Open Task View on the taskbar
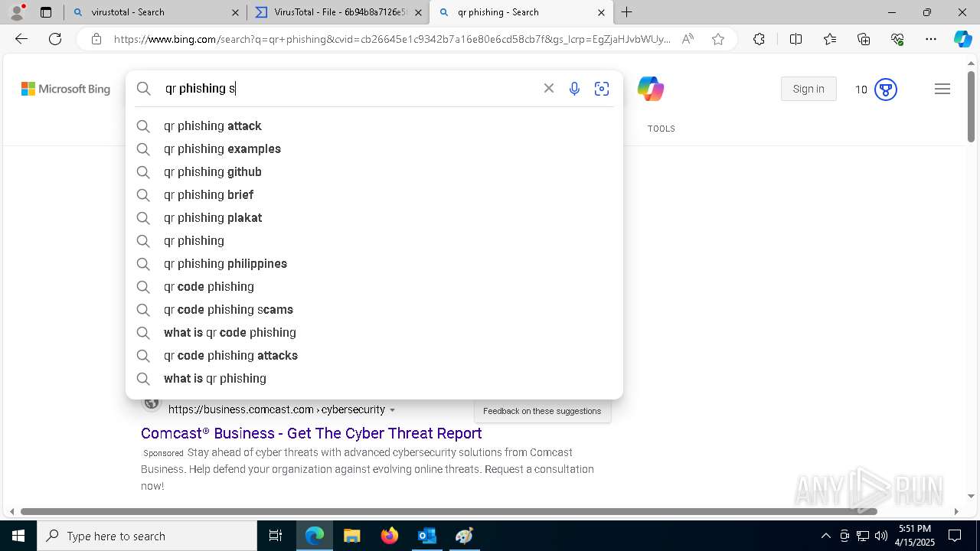This screenshot has height=551, width=980. (x=276, y=536)
